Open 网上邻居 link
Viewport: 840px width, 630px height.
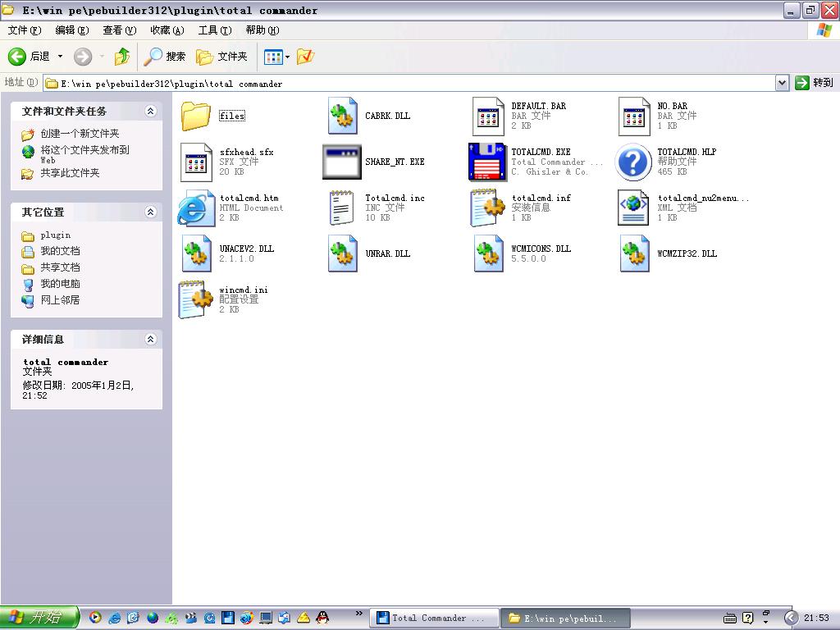(x=60, y=300)
